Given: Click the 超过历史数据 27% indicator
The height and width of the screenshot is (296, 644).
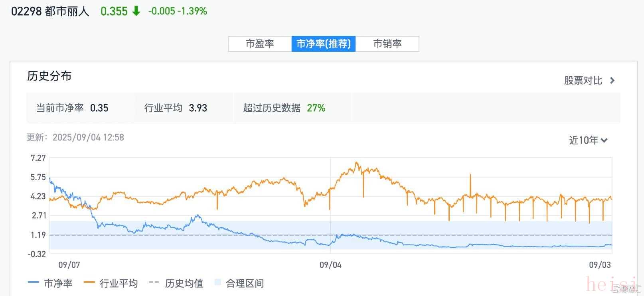Looking at the screenshot, I should click(x=316, y=108).
